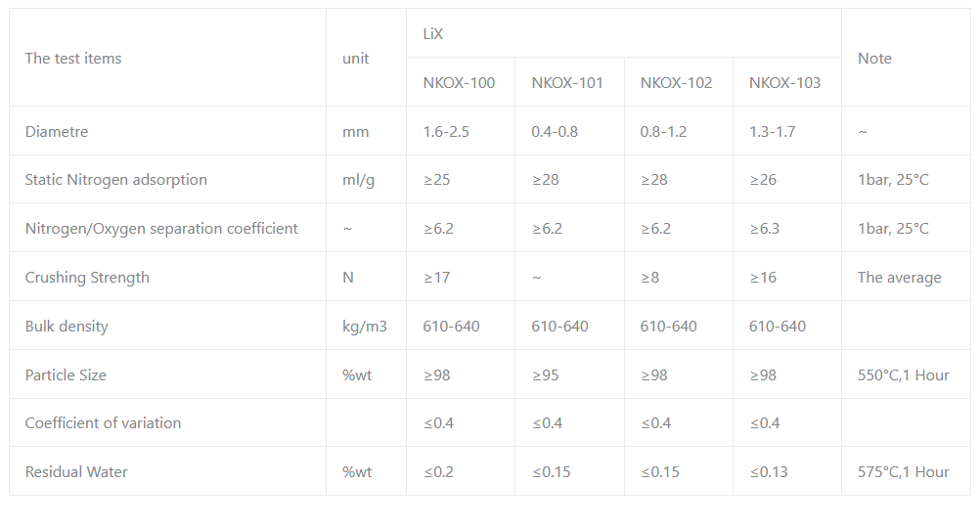
Task: Select "The test items" header cell
Action: pos(73,59)
